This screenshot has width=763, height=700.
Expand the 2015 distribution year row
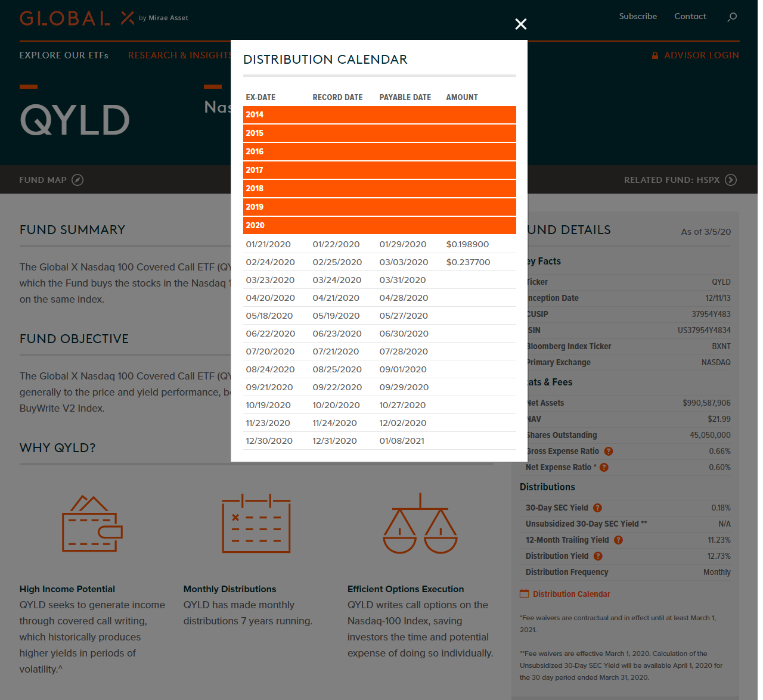pyautogui.click(x=379, y=133)
